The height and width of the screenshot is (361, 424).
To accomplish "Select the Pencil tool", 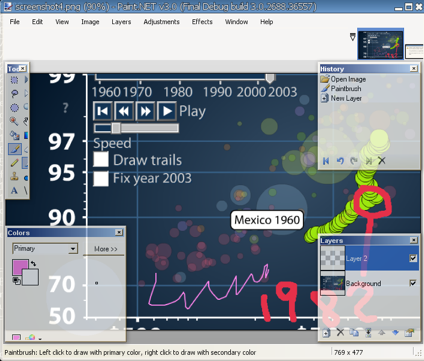I will [x=14, y=163].
